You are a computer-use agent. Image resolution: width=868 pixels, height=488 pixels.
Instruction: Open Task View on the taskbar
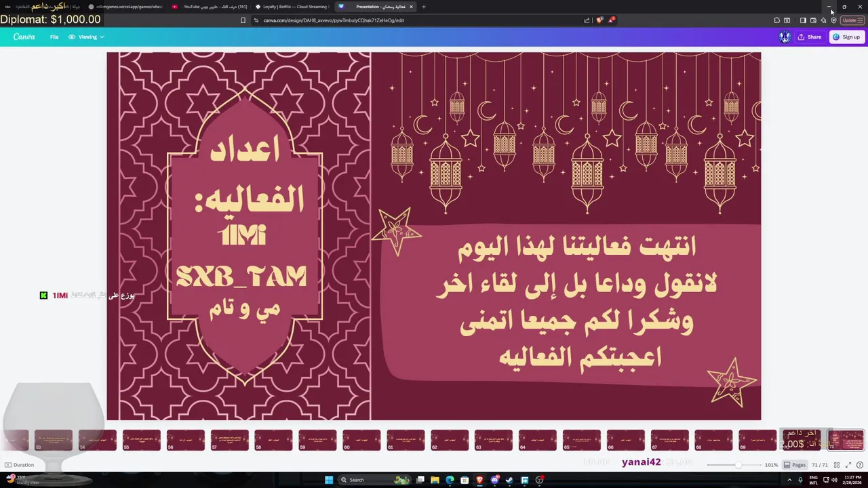coord(420,480)
